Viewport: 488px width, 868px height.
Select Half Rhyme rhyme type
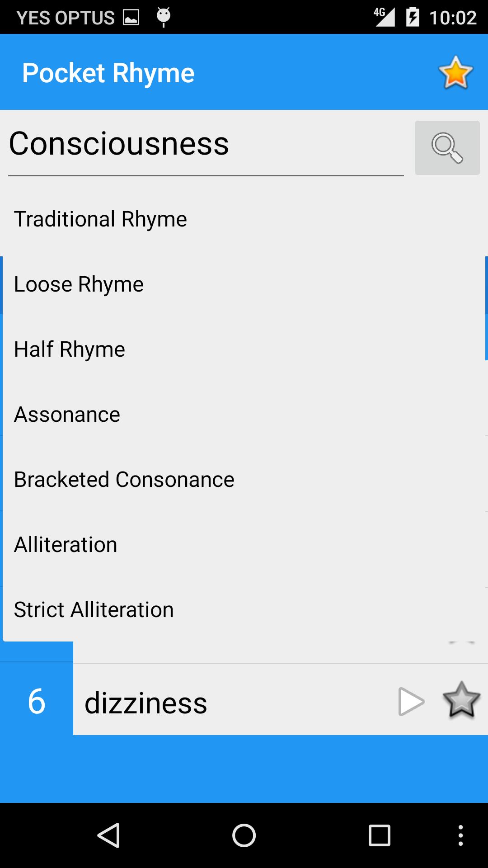tap(70, 349)
